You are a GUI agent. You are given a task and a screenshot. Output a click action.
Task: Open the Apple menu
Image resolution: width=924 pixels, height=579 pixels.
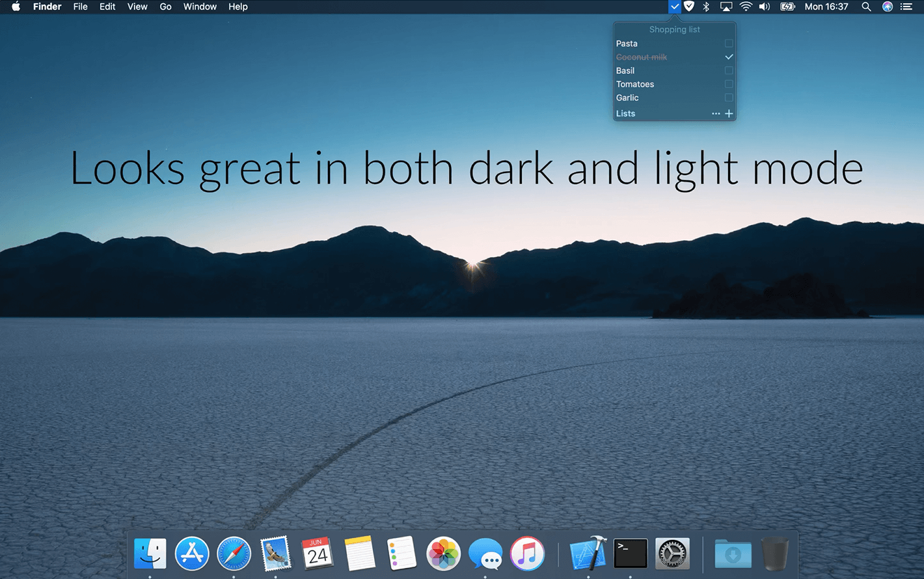click(16, 7)
